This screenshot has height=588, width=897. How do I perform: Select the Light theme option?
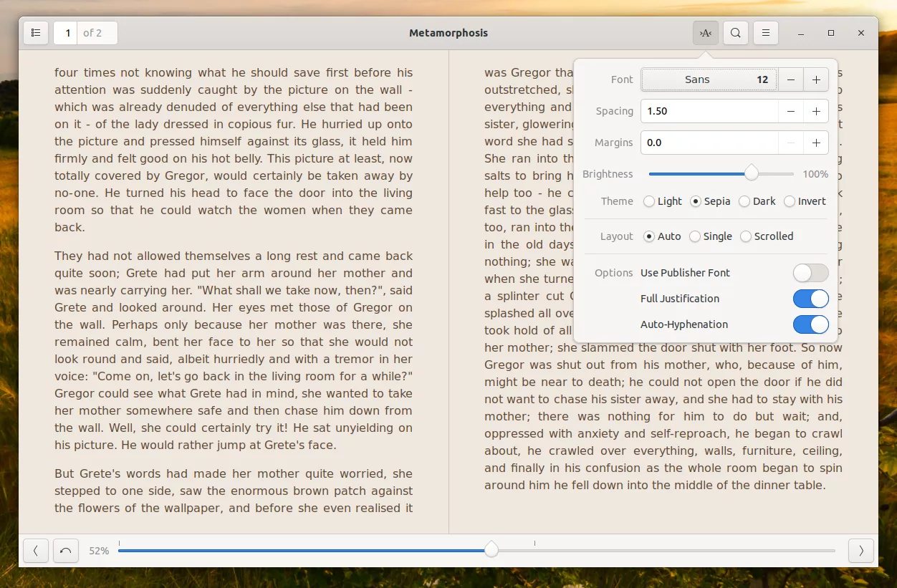(649, 201)
